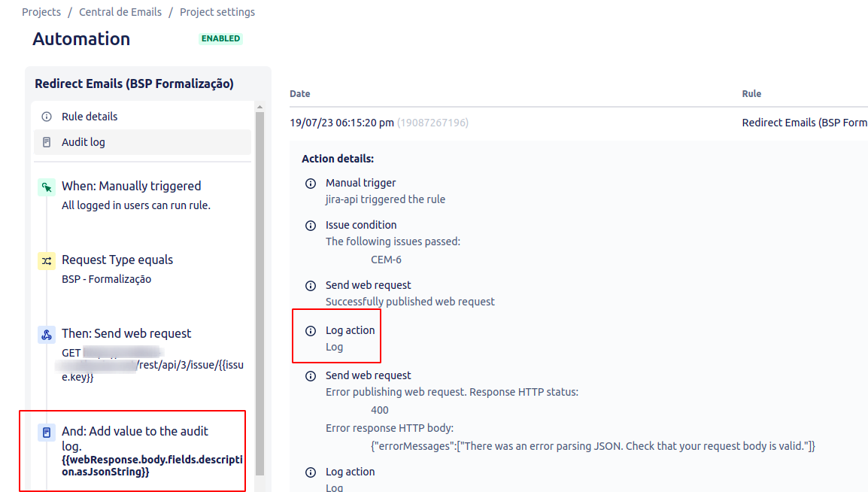Click the info icon beside Issue condition
The height and width of the screenshot is (492, 868).
click(x=311, y=225)
